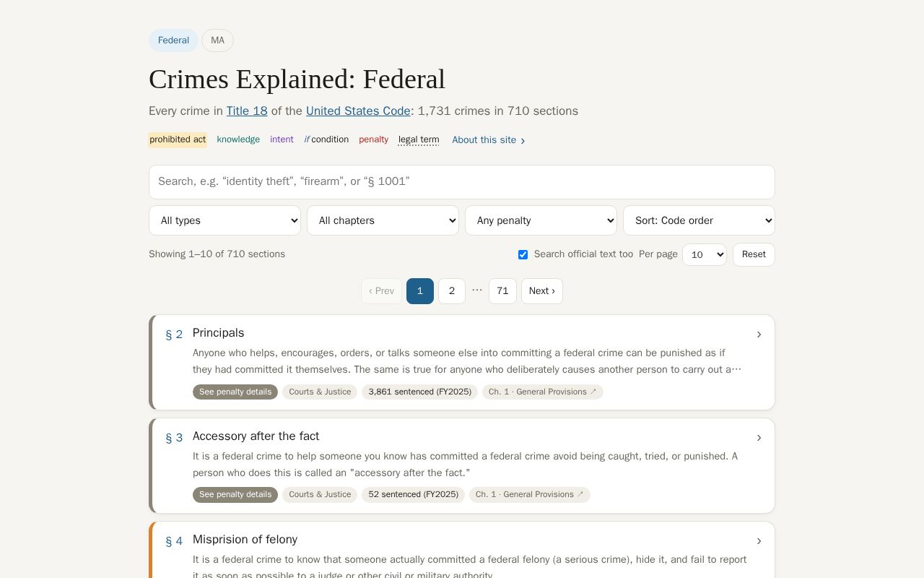The width and height of the screenshot is (924, 578).
Task: Open the All types dropdown
Action: [x=225, y=220]
